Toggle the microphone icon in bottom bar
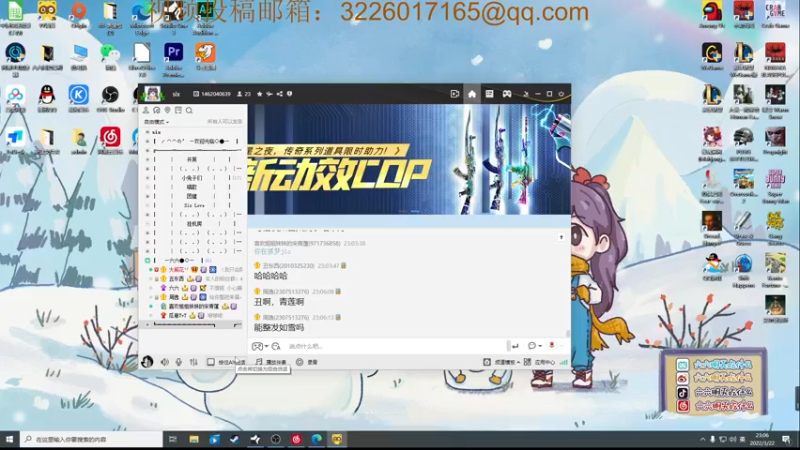This screenshot has height=450, width=800. coord(179,362)
